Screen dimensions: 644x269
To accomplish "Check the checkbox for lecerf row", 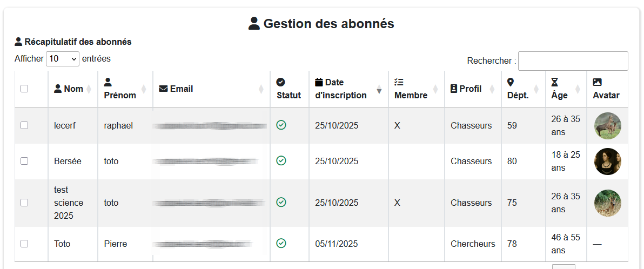I will (x=24, y=125).
